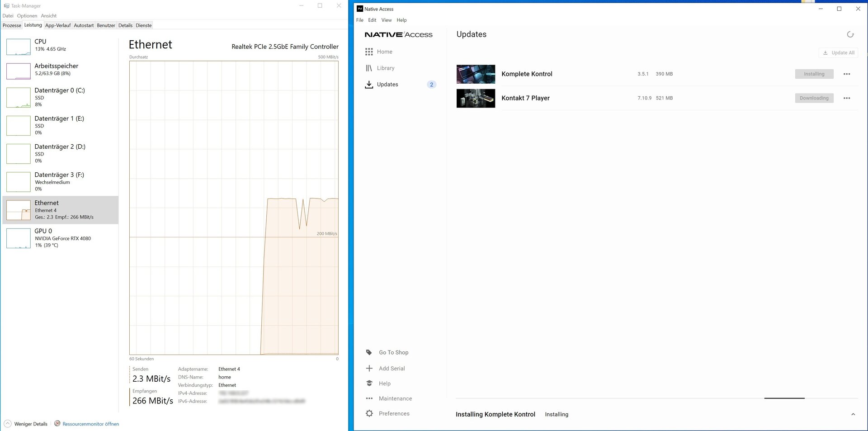Image resolution: width=868 pixels, height=431 pixels.
Task: Click the Home grid icon in Native Access
Action: point(369,52)
